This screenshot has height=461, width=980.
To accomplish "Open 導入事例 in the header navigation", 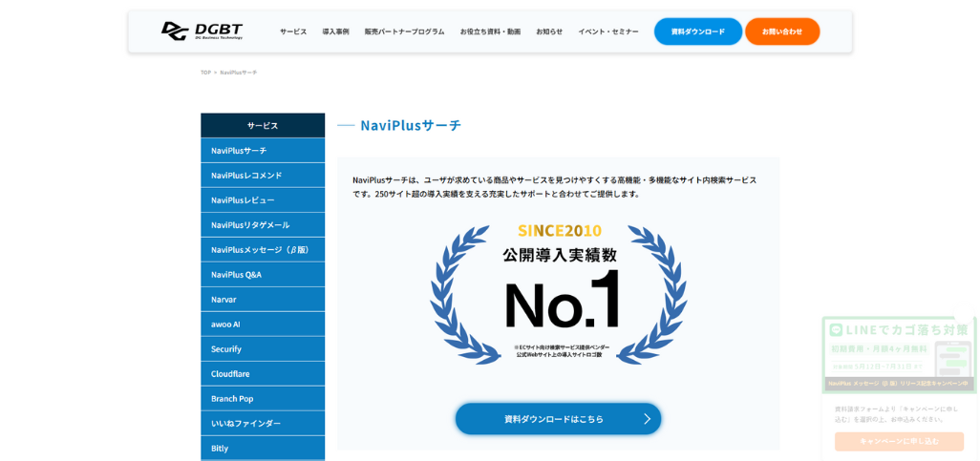I will click(335, 31).
